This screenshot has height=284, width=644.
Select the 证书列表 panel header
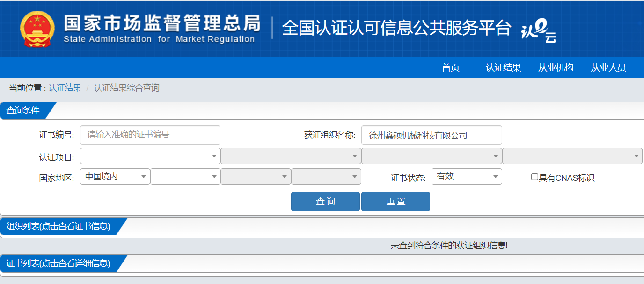click(59, 263)
